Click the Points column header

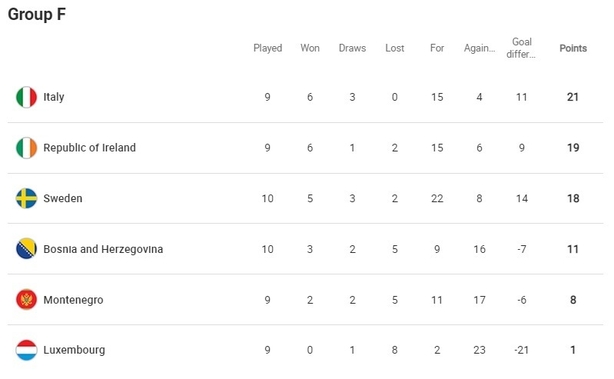tap(573, 48)
